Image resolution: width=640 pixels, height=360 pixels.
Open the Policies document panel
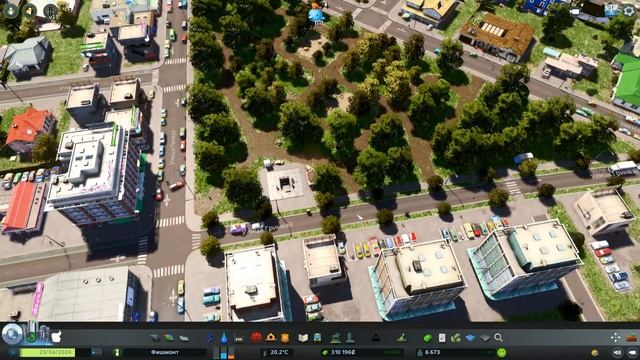442,338
